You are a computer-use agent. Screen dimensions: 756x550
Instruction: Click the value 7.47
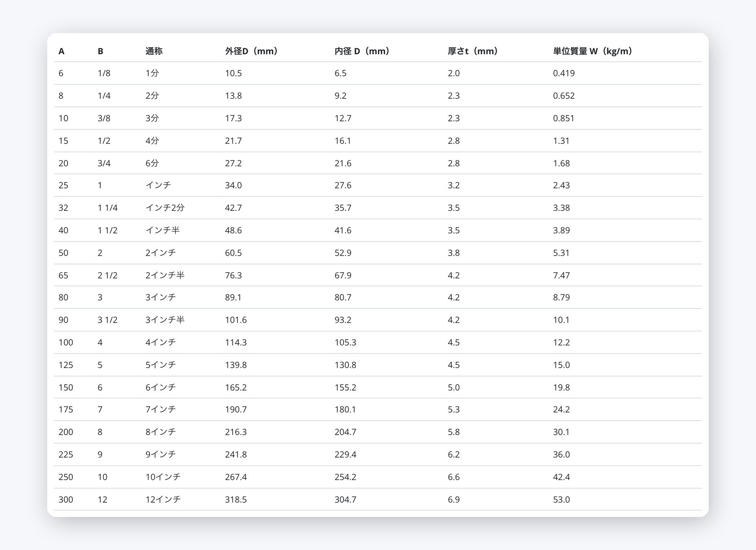click(561, 275)
